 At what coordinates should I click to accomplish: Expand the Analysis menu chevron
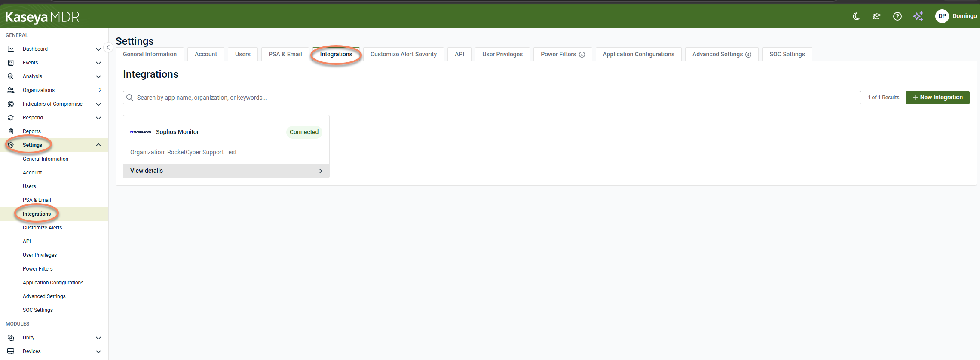coord(98,76)
